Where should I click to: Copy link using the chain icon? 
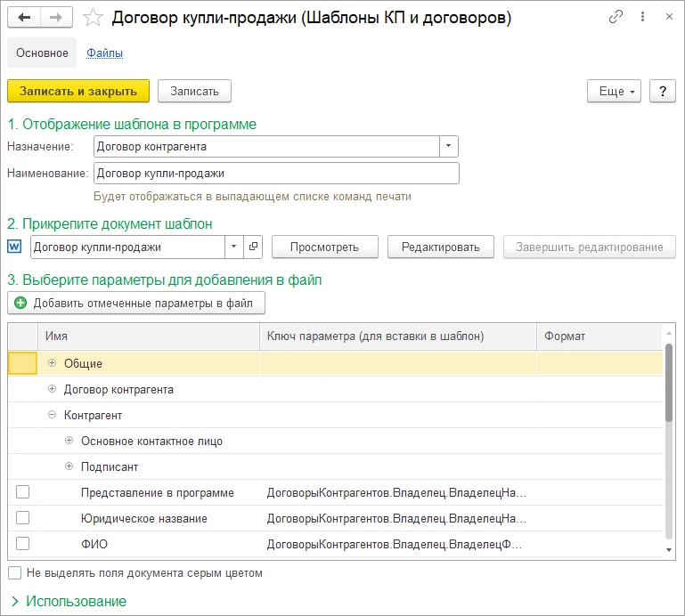(616, 17)
